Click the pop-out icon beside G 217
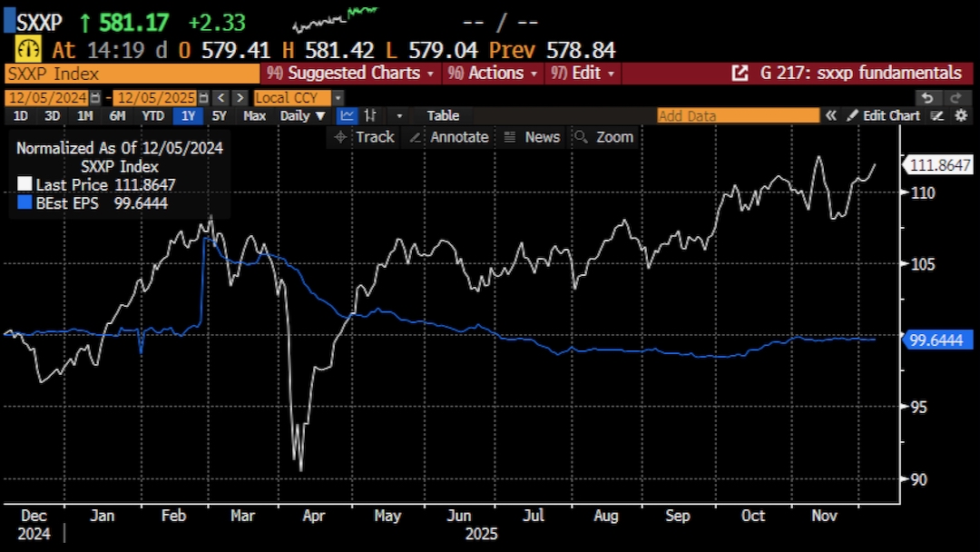The width and height of the screenshot is (980, 552). [x=740, y=74]
